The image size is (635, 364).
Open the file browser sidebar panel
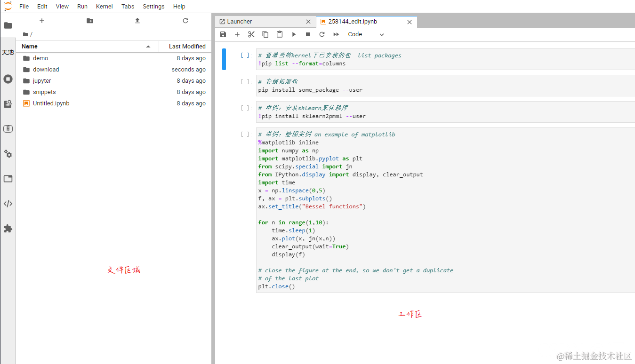click(8, 25)
